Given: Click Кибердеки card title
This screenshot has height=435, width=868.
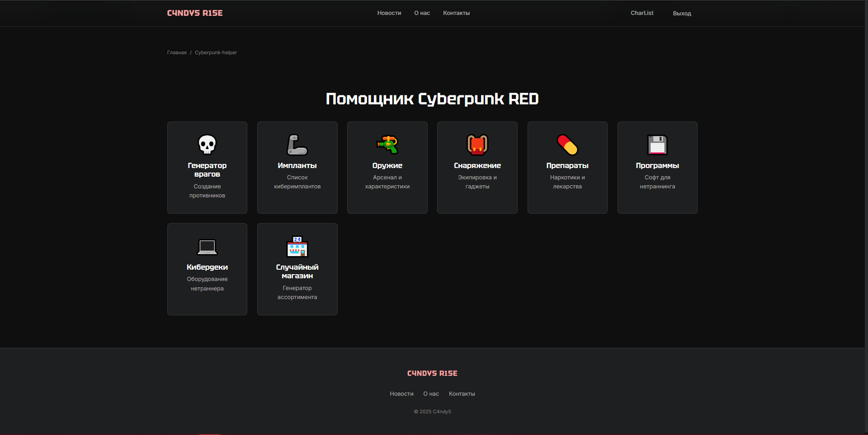Looking at the screenshot, I should coord(207,267).
